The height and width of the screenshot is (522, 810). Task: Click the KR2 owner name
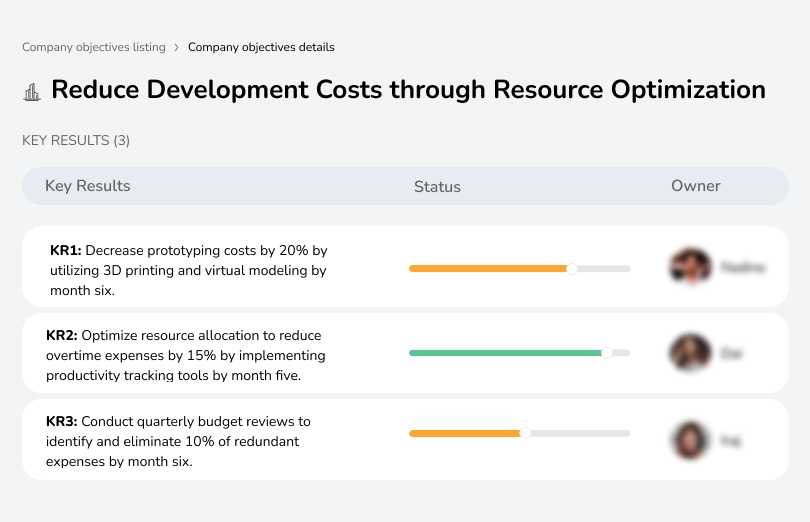(731, 354)
